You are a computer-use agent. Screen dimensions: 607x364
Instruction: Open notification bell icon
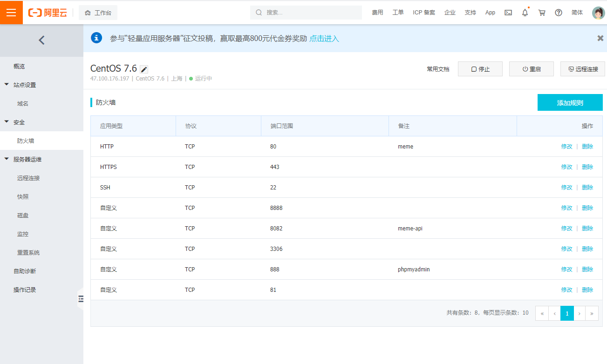click(525, 13)
